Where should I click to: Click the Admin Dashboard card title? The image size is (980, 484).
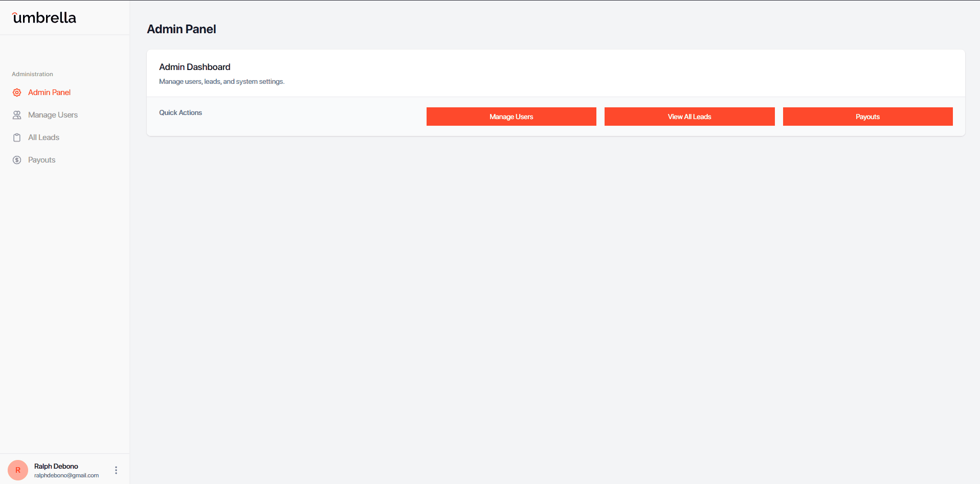pos(194,67)
